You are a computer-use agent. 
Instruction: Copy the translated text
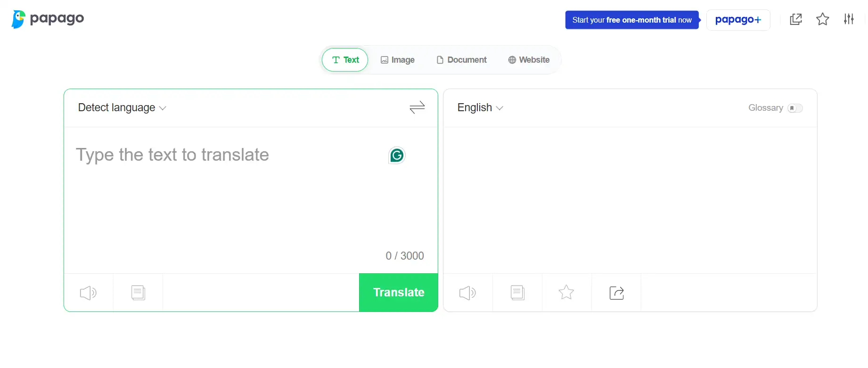click(517, 293)
